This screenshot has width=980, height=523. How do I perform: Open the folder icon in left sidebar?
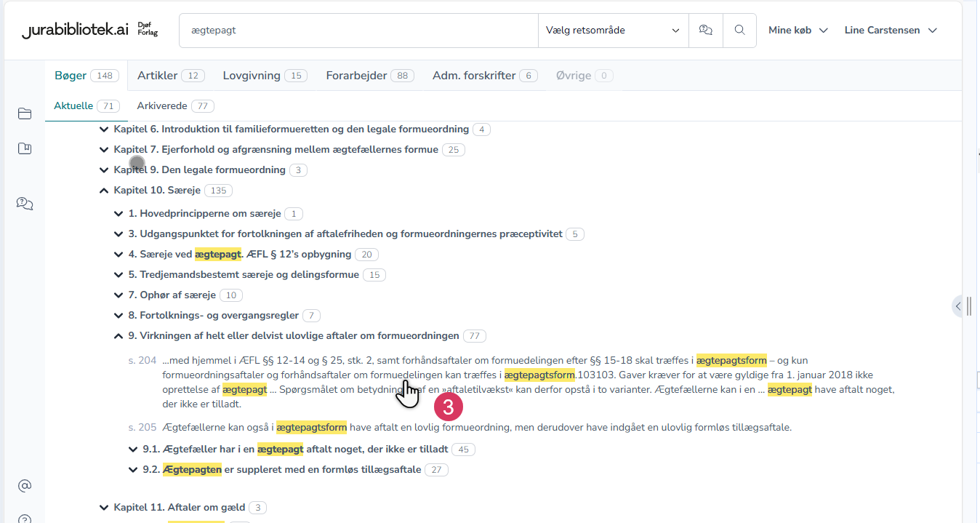click(x=25, y=113)
